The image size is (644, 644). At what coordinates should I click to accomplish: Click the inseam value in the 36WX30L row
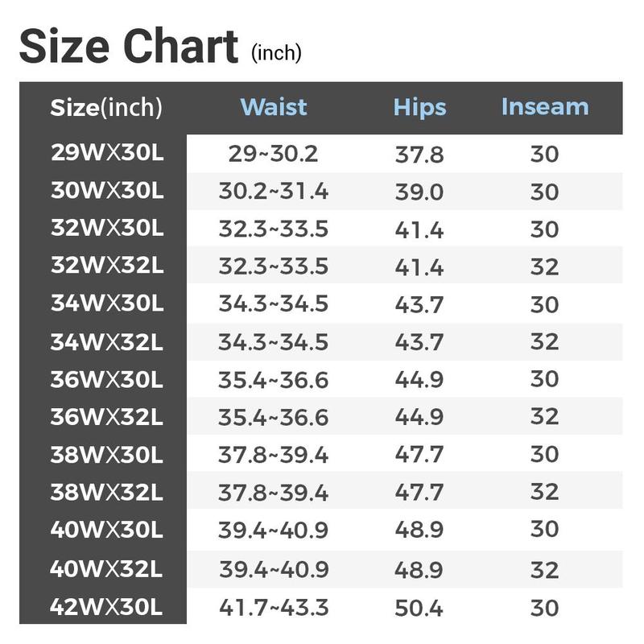(545, 379)
